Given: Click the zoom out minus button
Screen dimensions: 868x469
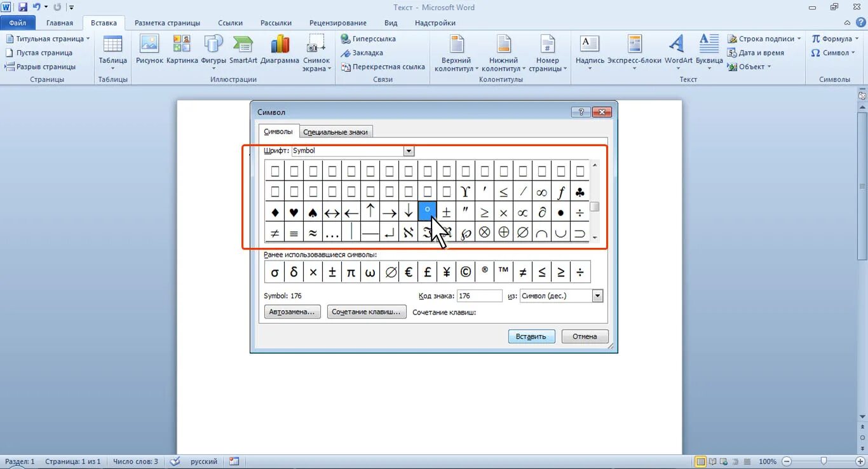Looking at the screenshot, I should (787, 461).
